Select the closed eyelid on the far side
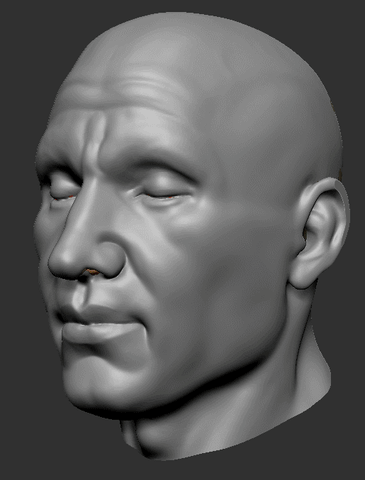The width and height of the screenshot is (365, 480). [x=63, y=190]
